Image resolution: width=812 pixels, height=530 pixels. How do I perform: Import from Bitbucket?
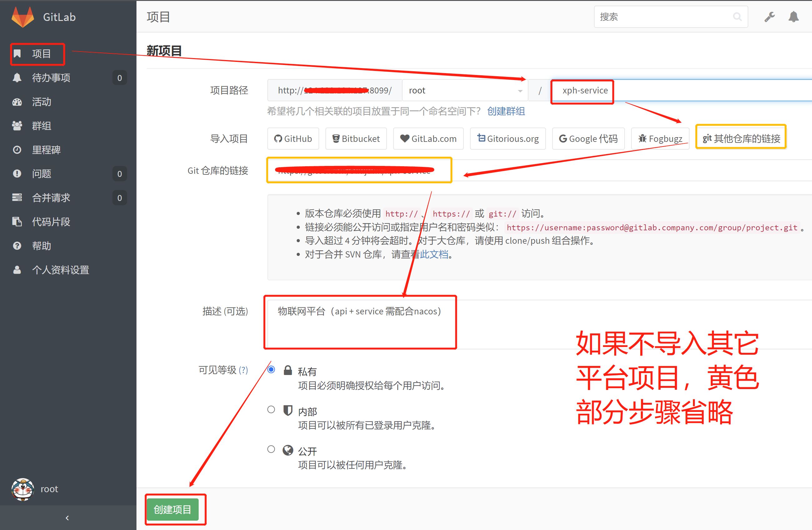pos(356,139)
